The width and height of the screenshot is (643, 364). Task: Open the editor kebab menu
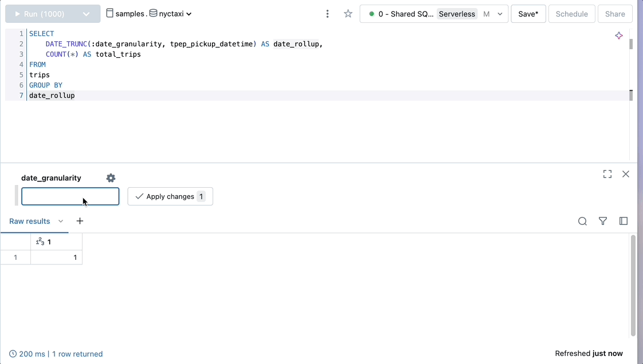tap(327, 13)
